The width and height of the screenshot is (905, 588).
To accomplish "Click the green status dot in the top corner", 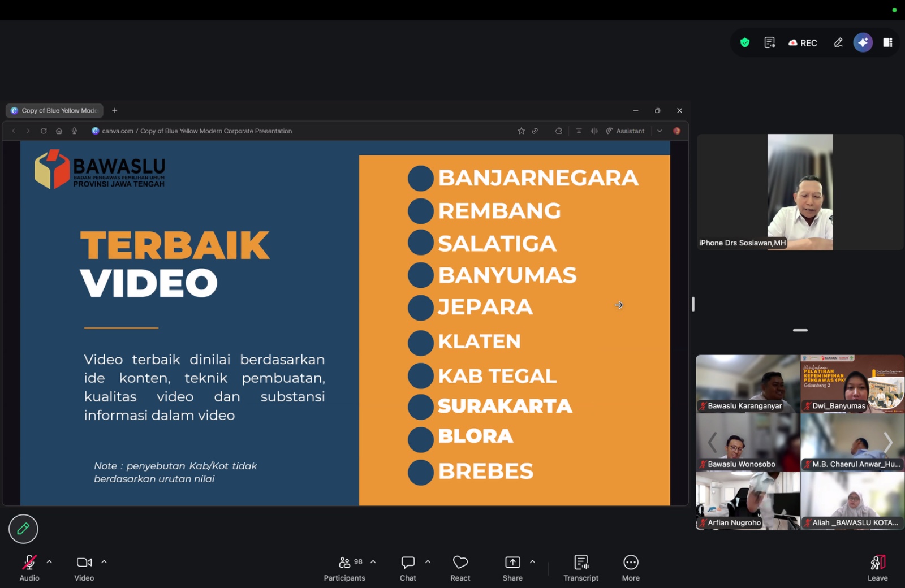I will pos(894,10).
